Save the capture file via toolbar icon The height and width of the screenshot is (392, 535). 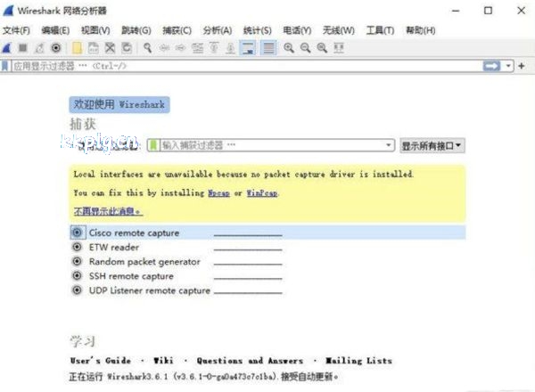(93, 48)
